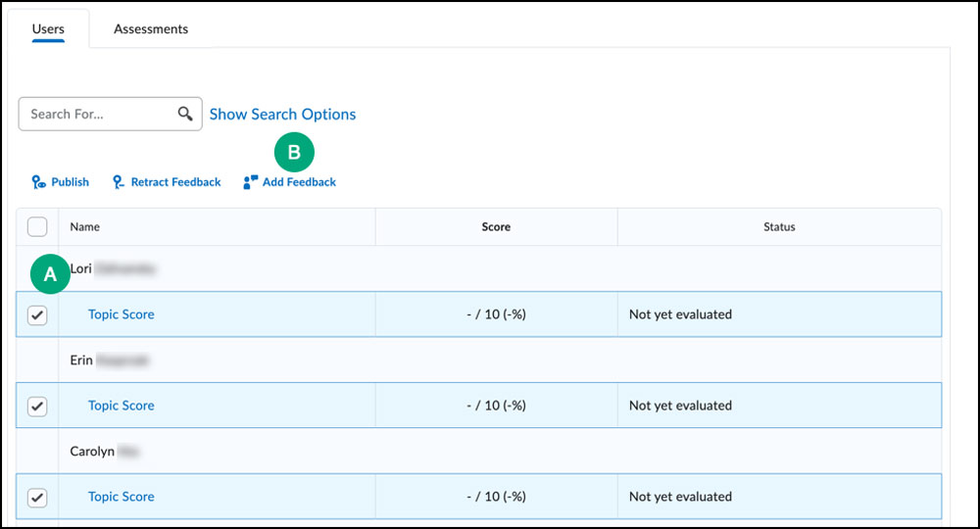Open Carolyn's Topic Score link
980x529 pixels.
pyautogui.click(x=122, y=497)
